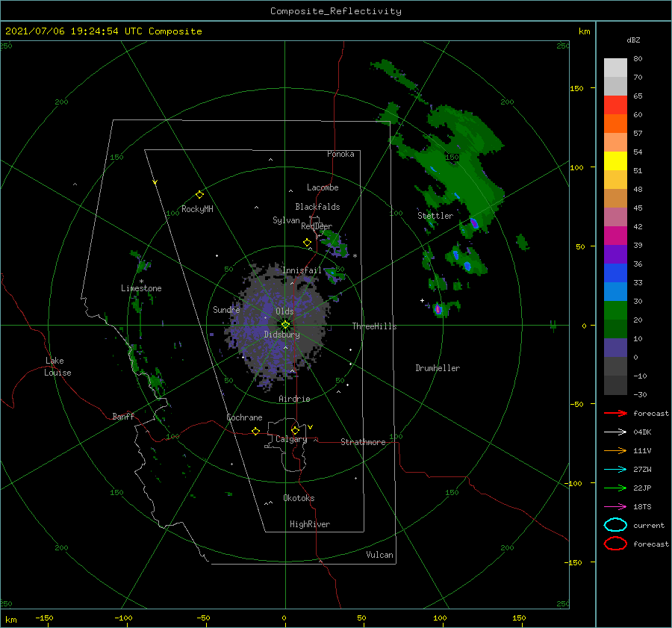Click the yellow diamond marker above Calgary label
Image resolution: width=672 pixels, height=628 pixels.
(x=295, y=430)
